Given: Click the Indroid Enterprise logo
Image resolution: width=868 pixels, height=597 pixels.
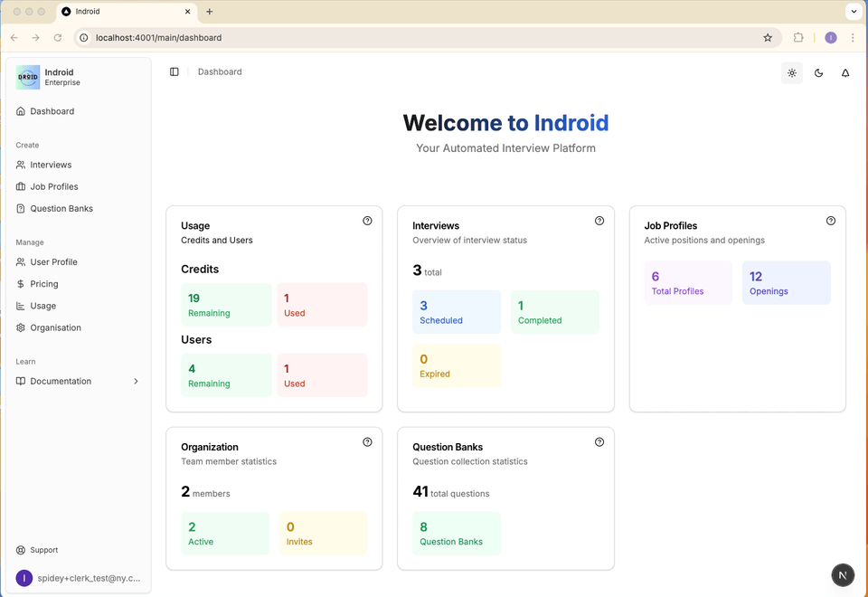Looking at the screenshot, I should 28,78.
